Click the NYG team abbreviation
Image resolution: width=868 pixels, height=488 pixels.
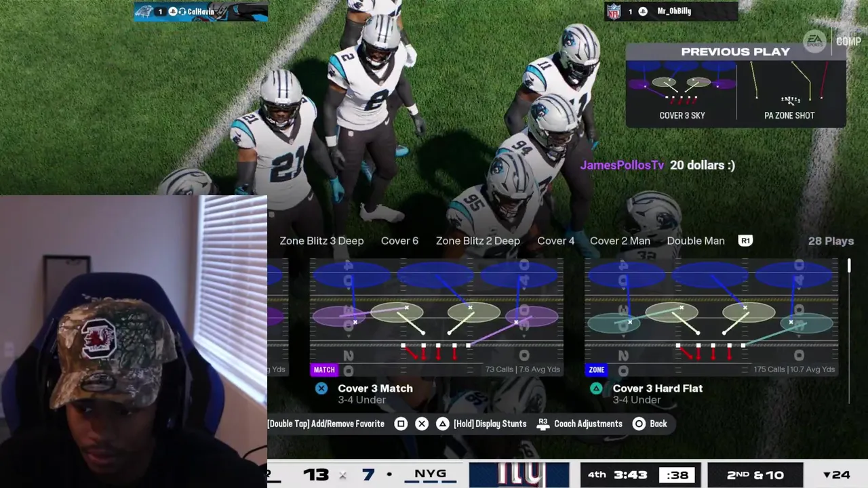430,474
